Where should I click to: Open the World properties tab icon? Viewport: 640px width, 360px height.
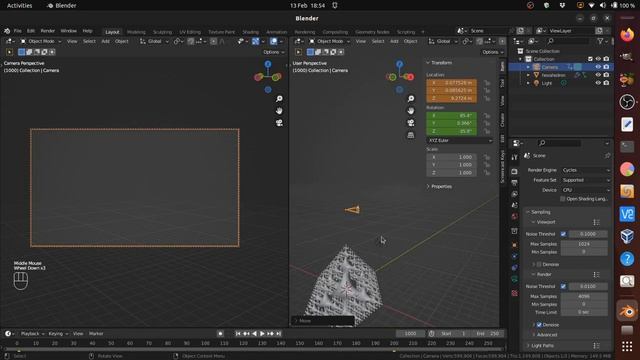click(514, 216)
